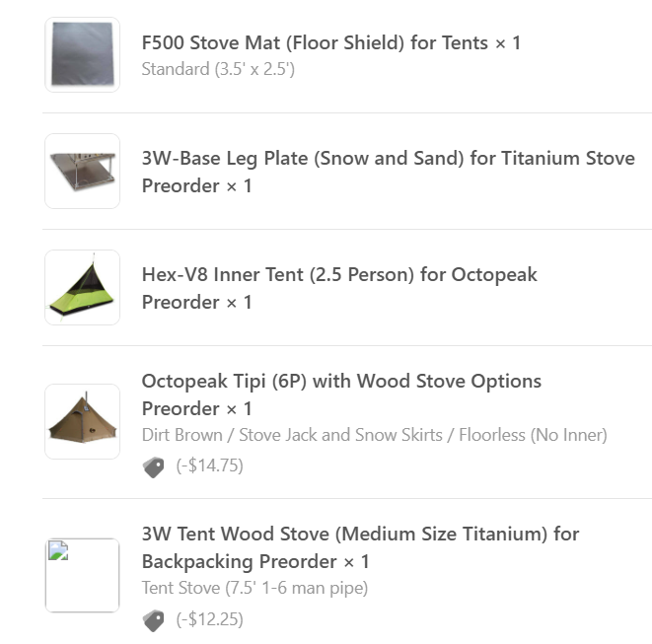
Task: Click the F500 Stove Mat thumbnail
Action: click(82, 54)
